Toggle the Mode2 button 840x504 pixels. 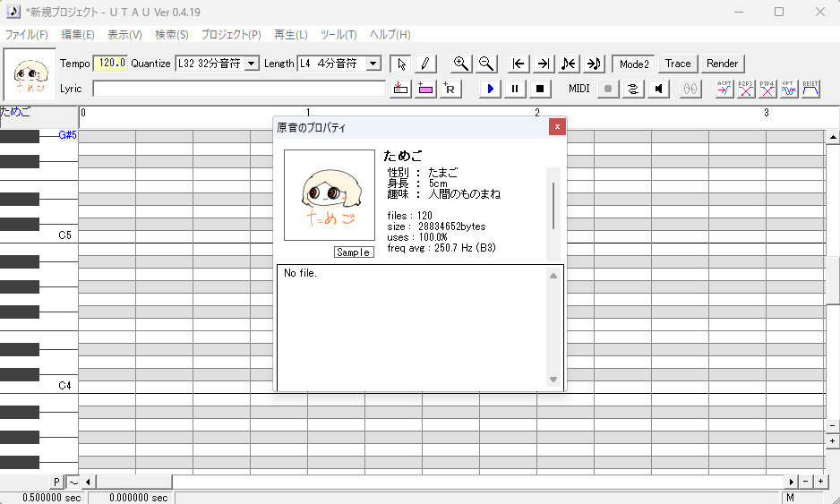(x=634, y=64)
